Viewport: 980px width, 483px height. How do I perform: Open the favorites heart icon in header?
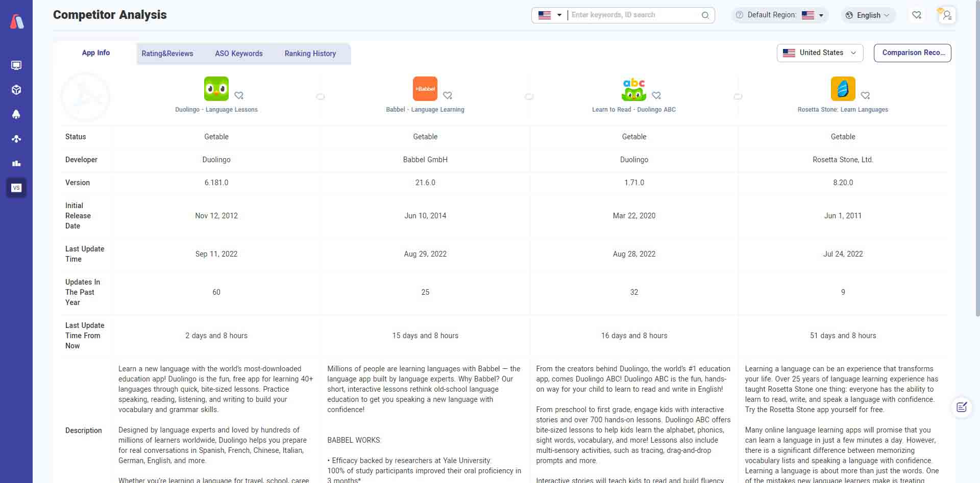click(x=917, y=15)
